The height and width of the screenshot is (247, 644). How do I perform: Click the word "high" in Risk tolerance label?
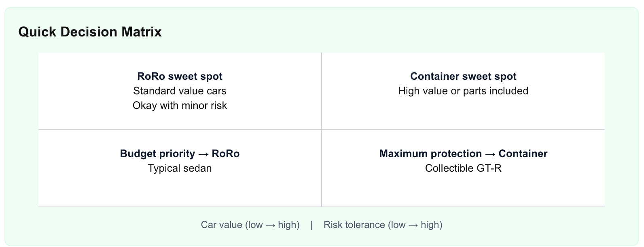[x=430, y=225]
